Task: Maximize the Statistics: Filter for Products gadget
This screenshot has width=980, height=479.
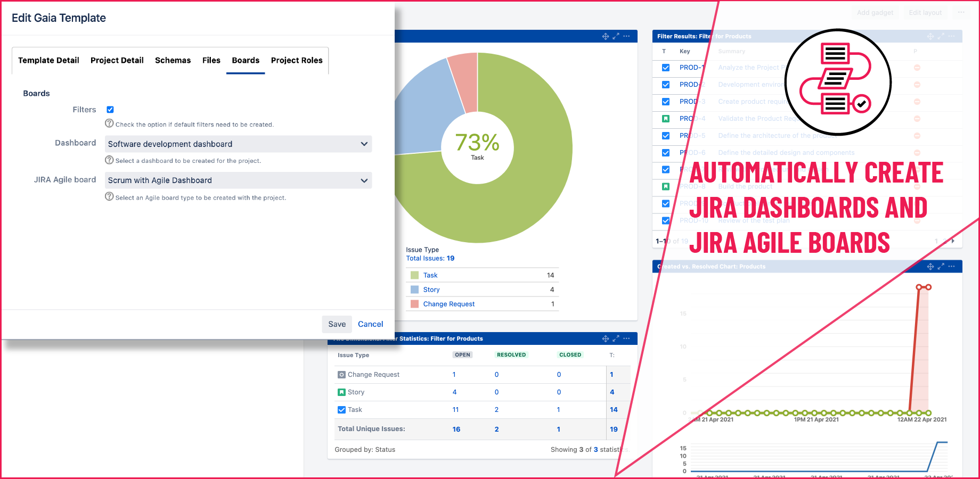Action: [x=616, y=338]
